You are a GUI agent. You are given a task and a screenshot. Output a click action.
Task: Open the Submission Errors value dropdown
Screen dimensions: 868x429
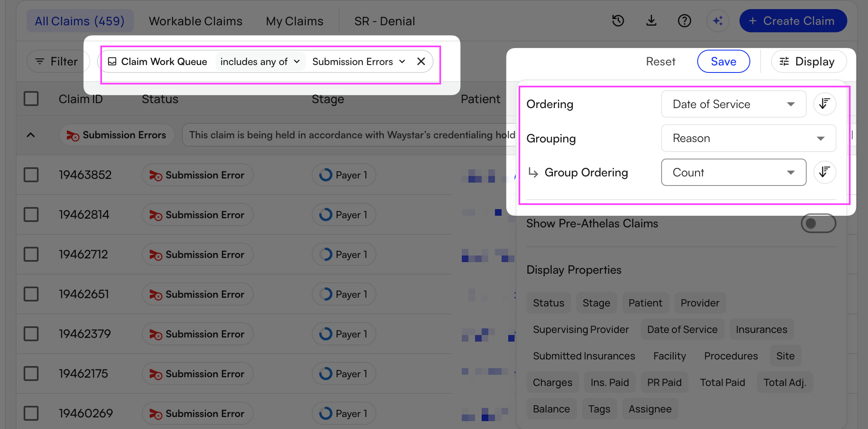click(x=359, y=61)
